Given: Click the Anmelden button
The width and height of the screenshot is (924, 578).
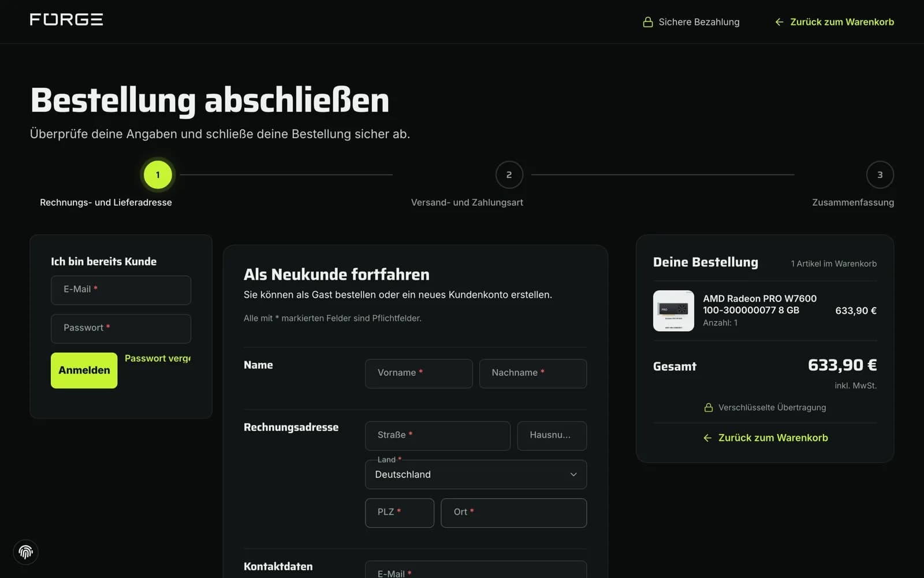Looking at the screenshot, I should (84, 370).
